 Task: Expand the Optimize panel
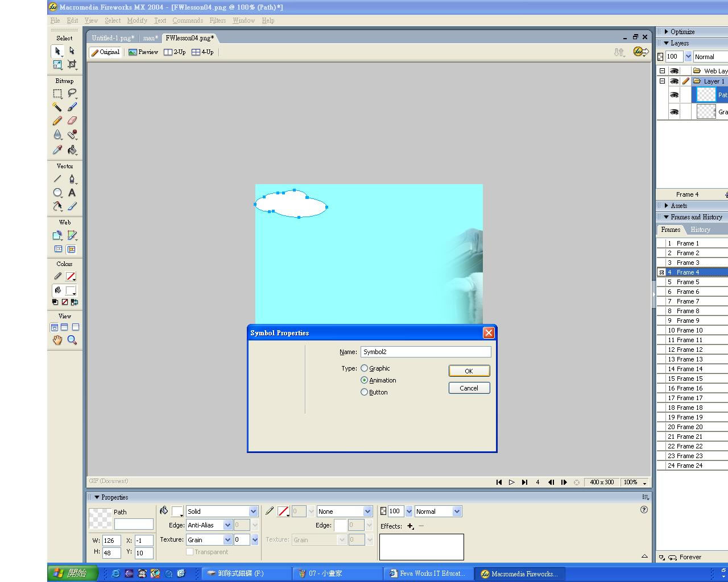[666, 32]
